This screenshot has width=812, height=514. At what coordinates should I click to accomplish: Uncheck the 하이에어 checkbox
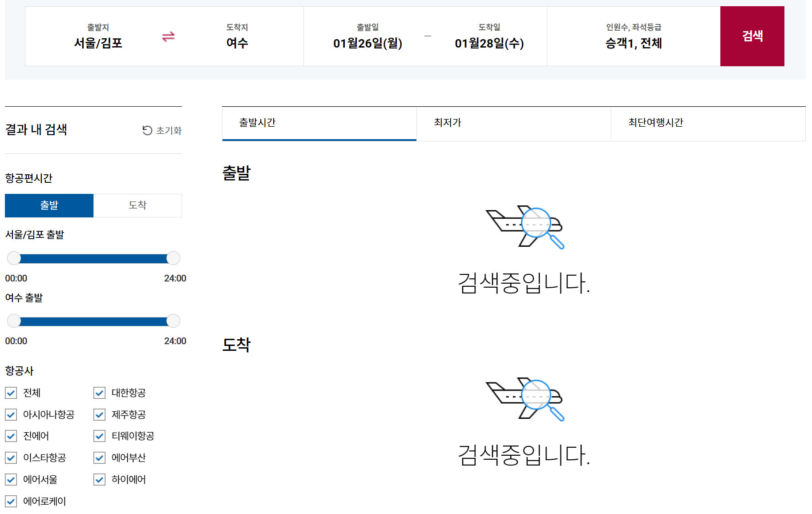(x=99, y=479)
